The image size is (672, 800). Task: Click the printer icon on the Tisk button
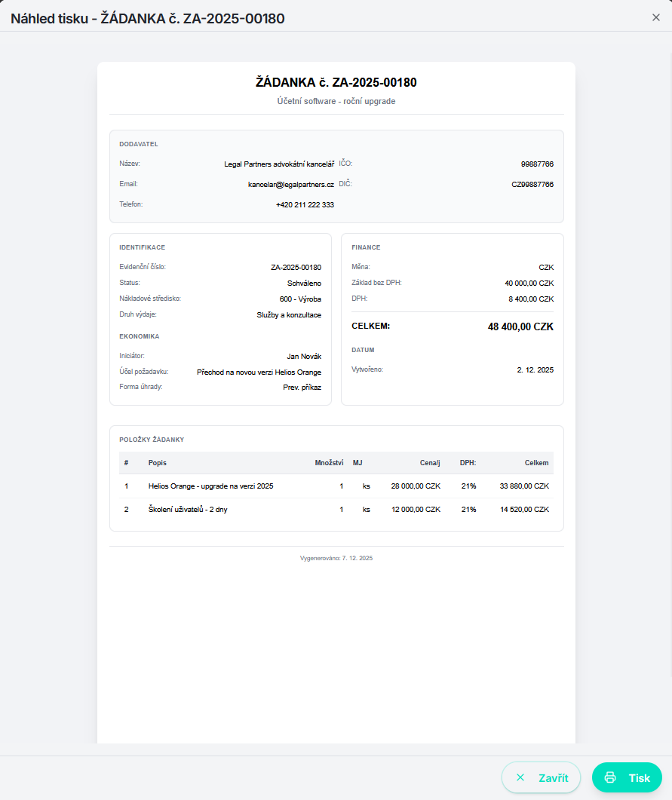point(610,777)
